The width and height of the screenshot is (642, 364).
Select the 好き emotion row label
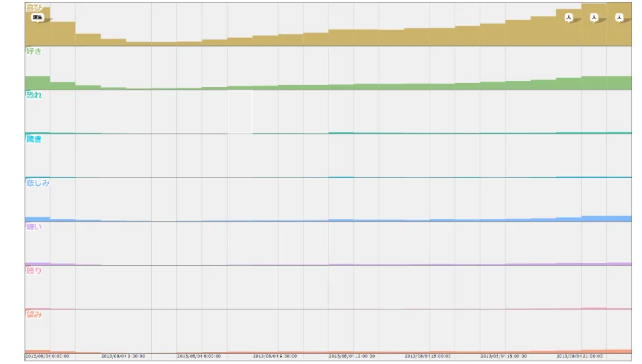coord(34,51)
